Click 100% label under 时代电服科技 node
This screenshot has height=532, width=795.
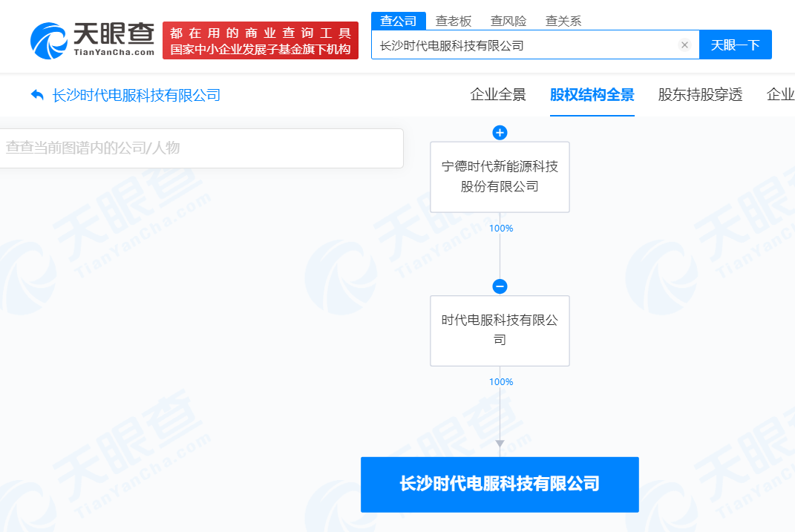pyautogui.click(x=501, y=382)
